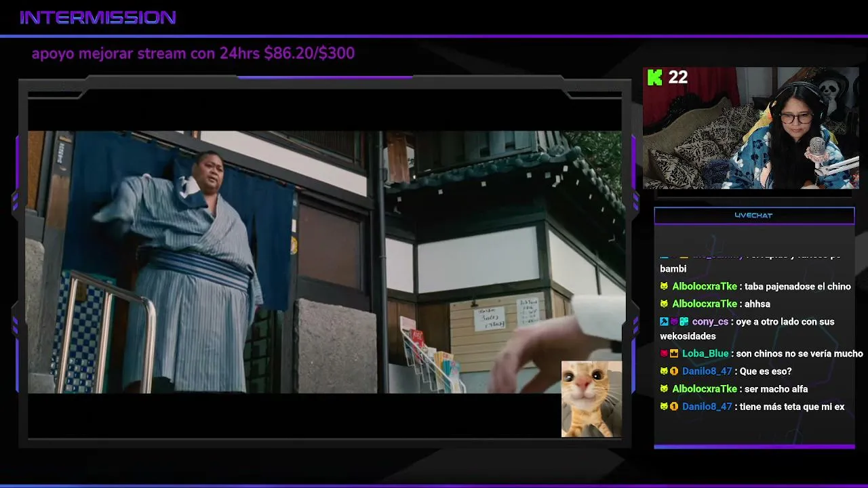Open AlbolocxraTke's profile from the 'ahhsa' message
This screenshot has width=868, height=488.
[705, 304]
